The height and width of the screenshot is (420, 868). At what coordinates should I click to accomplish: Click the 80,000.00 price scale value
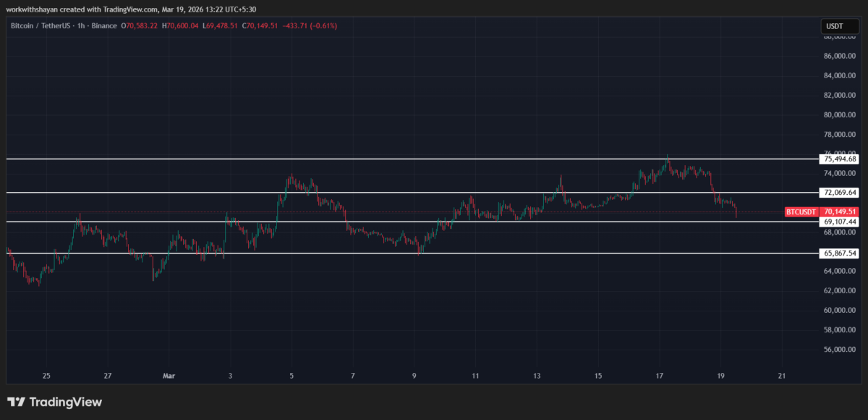840,114
